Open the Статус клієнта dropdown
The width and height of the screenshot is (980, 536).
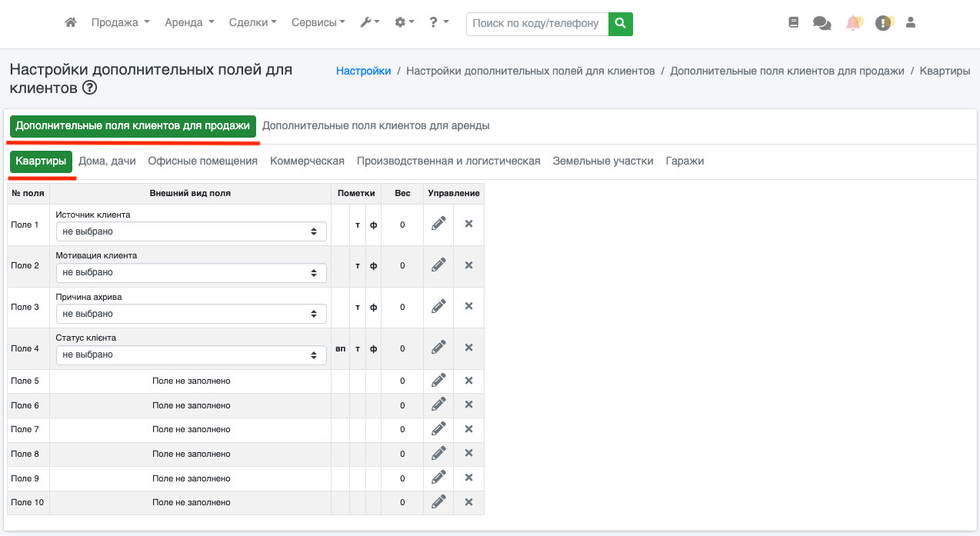tap(191, 355)
